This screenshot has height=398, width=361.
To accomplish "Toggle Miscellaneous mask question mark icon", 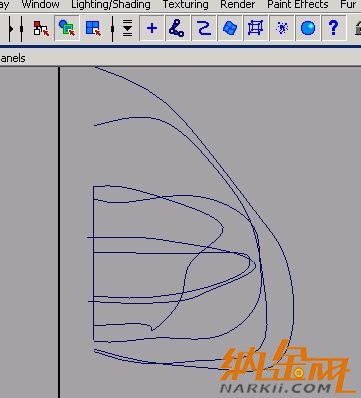I will (333, 28).
